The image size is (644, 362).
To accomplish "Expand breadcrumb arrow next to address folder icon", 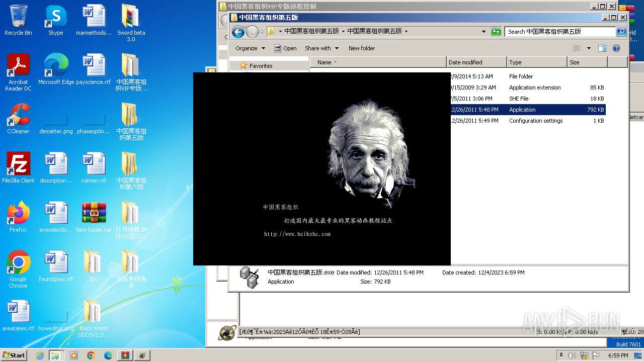I will pyautogui.click(x=280, y=31).
